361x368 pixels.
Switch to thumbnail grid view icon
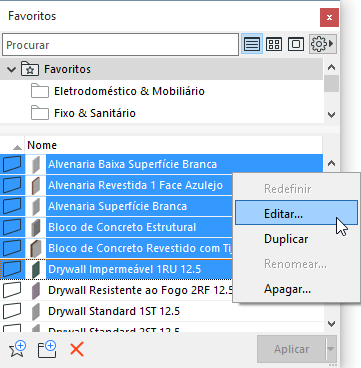tap(274, 44)
